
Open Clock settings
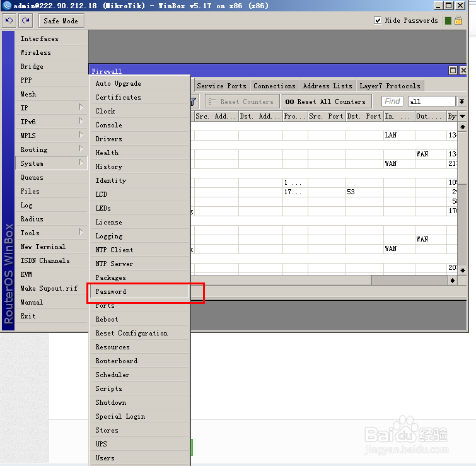tap(139, 111)
